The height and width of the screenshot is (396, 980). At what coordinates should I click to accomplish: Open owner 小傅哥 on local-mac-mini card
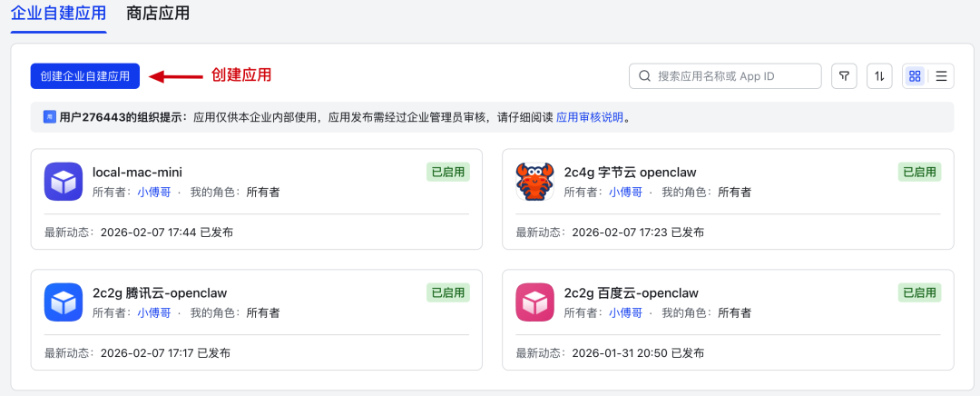[153, 192]
